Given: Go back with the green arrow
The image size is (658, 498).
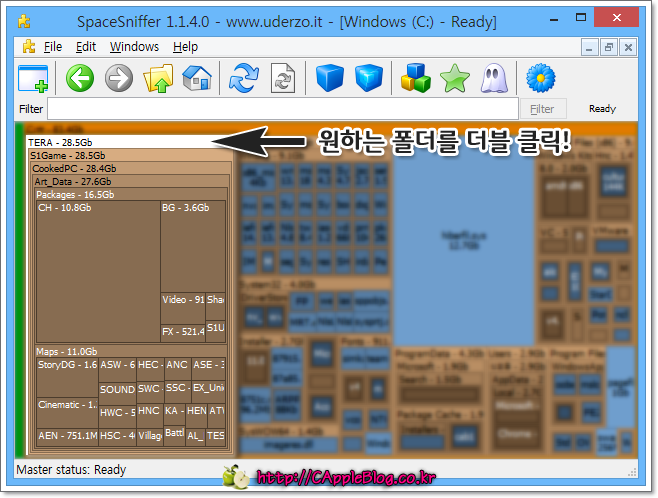Looking at the screenshot, I should click(x=80, y=78).
